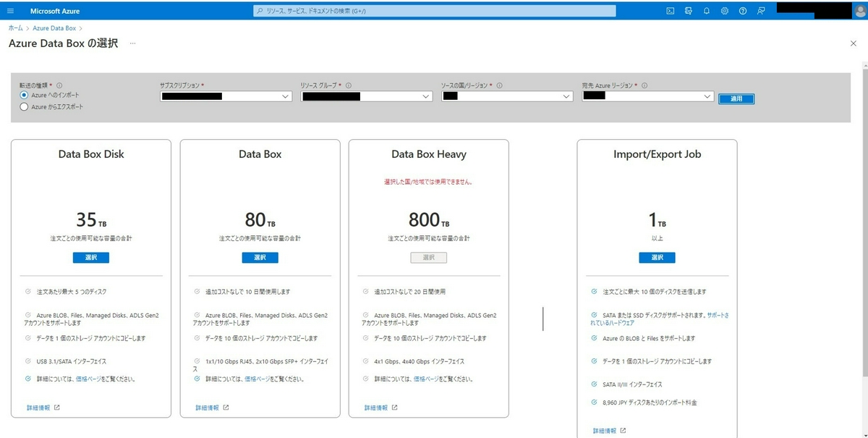Select Azure へのインポート radio option

pos(25,95)
